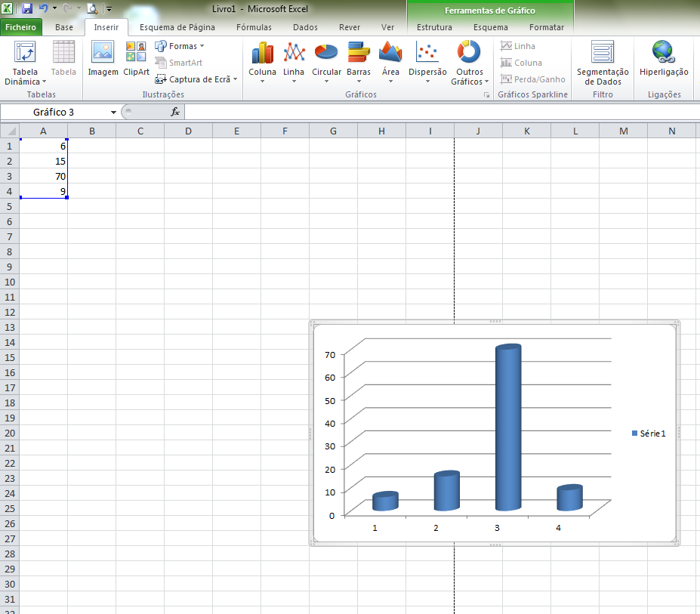Open the Customize Quick Access Toolbar arrow
The width and height of the screenshot is (700, 614).
pos(109,8)
